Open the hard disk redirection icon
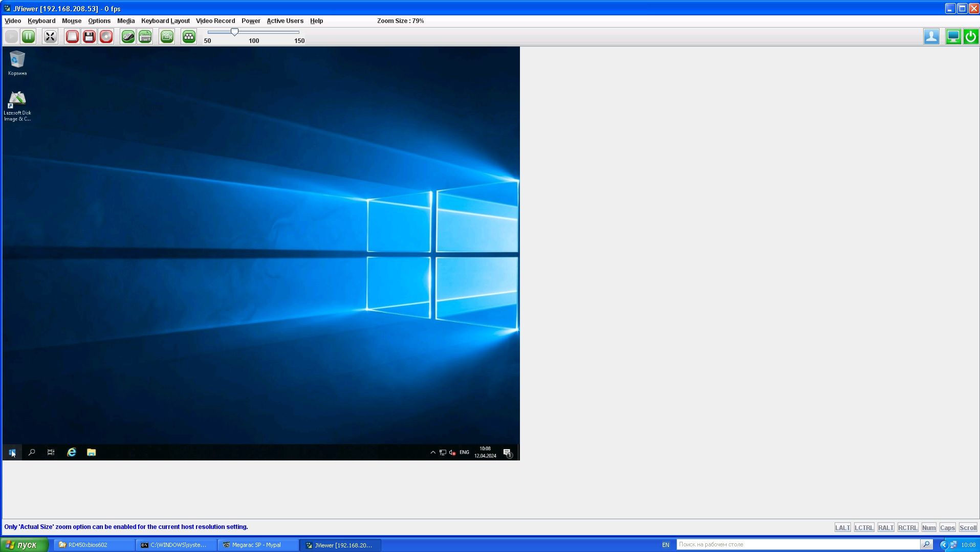980x552 pixels. click(72, 36)
